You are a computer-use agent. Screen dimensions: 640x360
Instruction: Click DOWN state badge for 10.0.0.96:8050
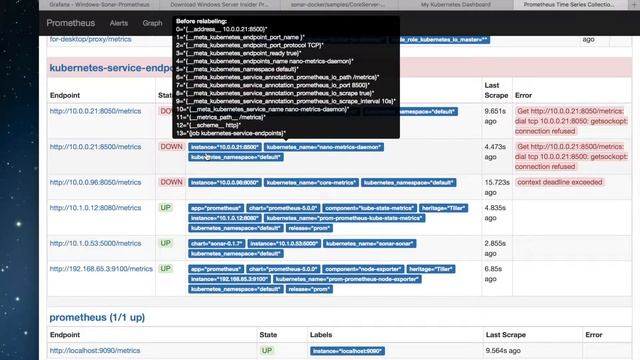[x=171, y=182]
